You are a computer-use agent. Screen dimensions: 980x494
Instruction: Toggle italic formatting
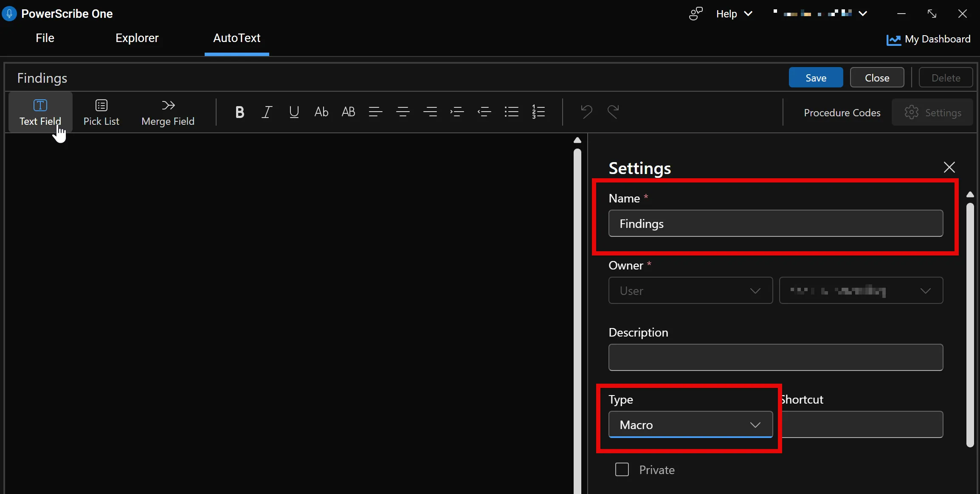point(267,112)
